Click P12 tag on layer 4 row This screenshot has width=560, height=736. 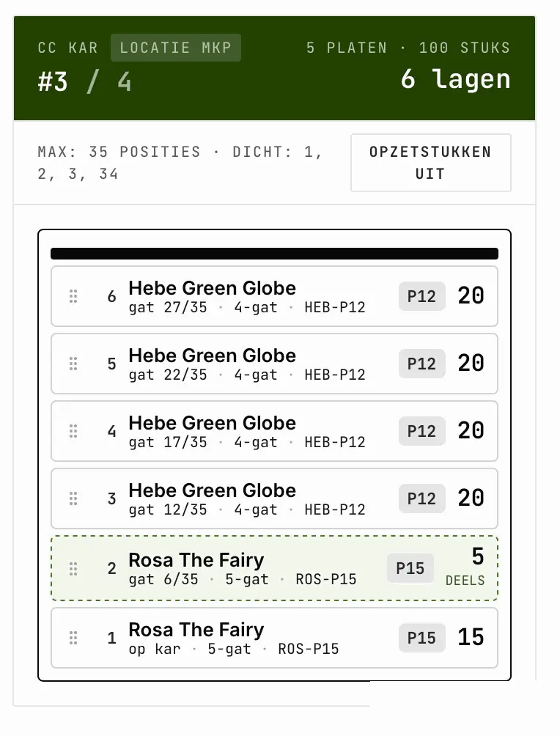point(421,431)
